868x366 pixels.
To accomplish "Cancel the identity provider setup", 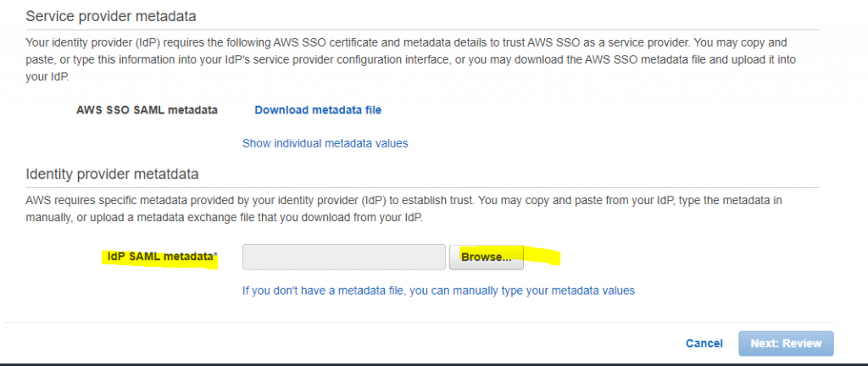I will click(x=704, y=343).
